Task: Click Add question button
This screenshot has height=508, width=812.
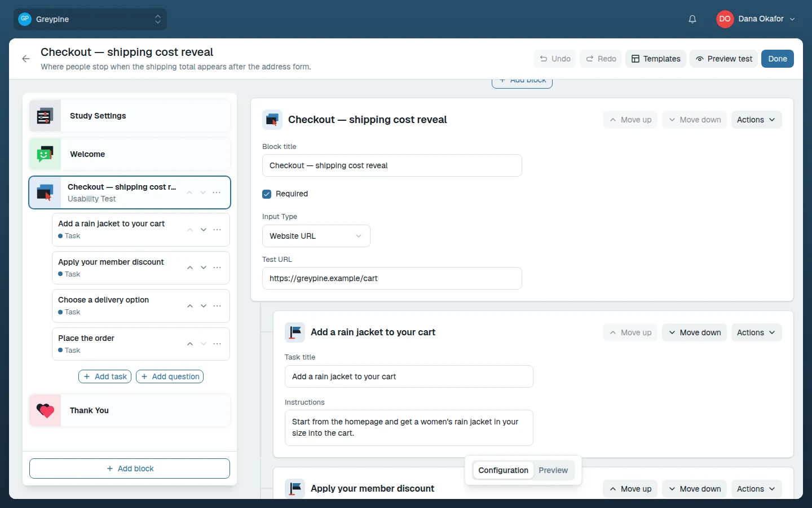Action: click(170, 376)
